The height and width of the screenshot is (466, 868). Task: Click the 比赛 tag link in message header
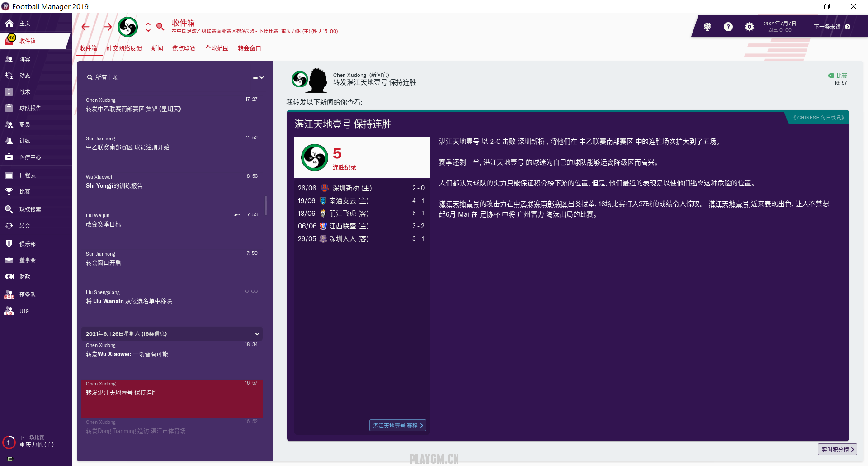click(838, 76)
